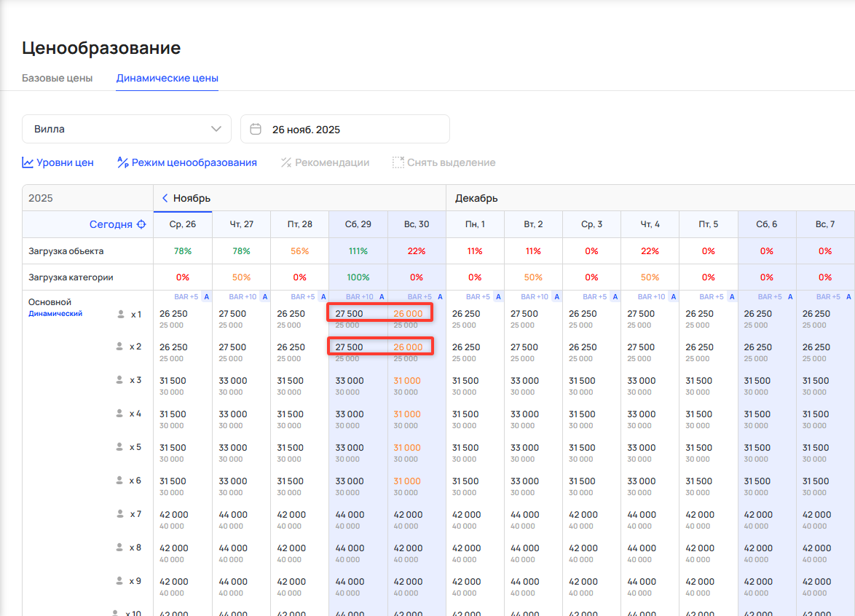855x616 pixels.
Task: Click the Динамический link under Основной
Action: point(55,314)
